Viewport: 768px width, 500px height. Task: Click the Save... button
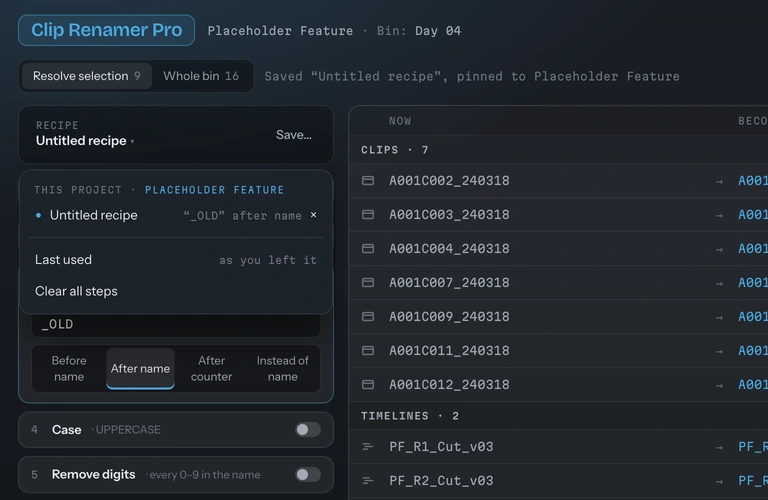pos(293,135)
